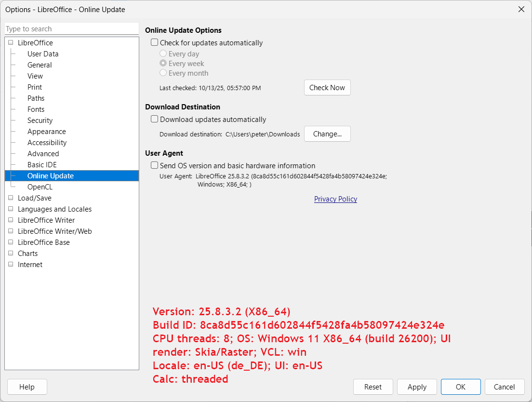Open the OpenCL options page

[40, 187]
